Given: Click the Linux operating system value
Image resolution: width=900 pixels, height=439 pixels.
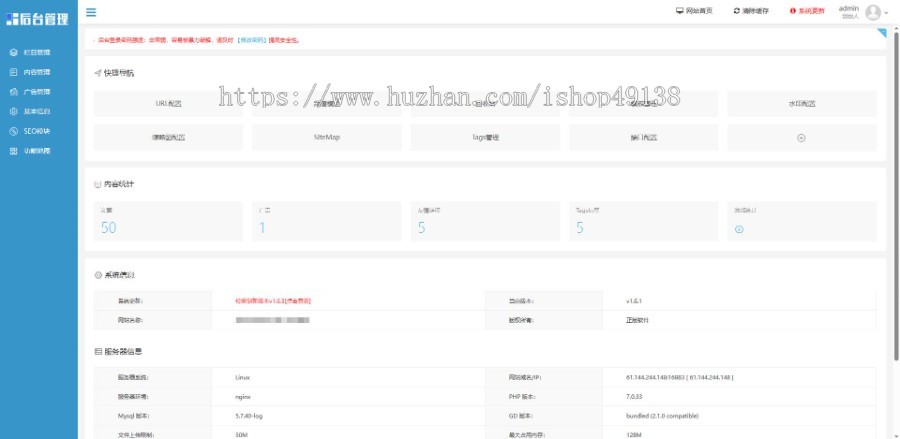Looking at the screenshot, I should tap(242, 378).
